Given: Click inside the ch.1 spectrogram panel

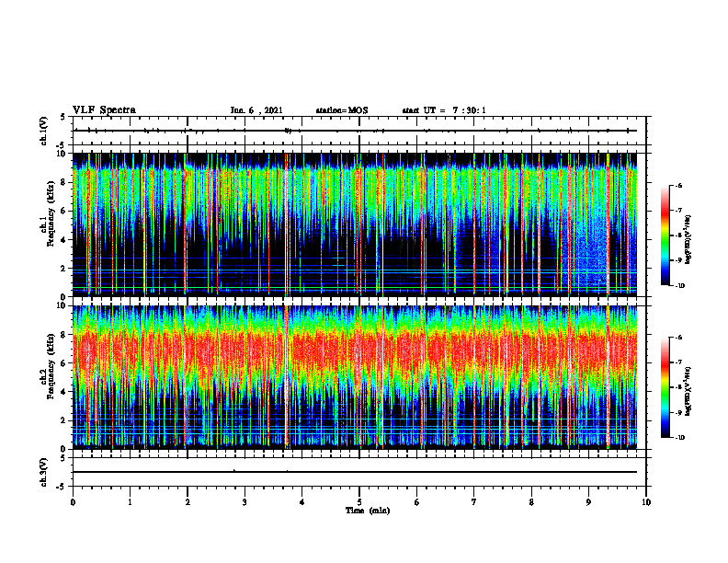Looking at the screenshot, I should click(x=355, y=224).
